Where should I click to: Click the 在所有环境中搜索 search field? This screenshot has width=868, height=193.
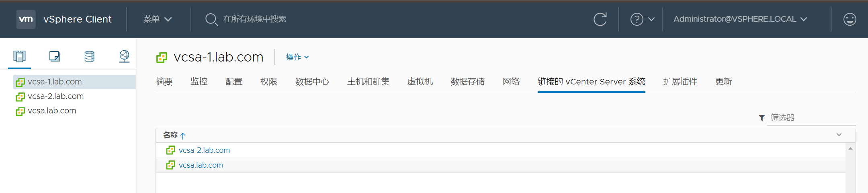coord(255,19)
